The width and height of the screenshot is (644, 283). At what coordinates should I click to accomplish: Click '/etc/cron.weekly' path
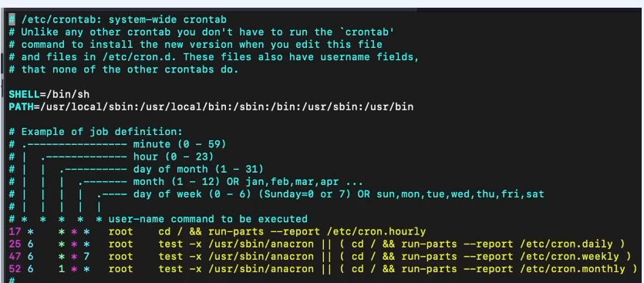[569, 257]
